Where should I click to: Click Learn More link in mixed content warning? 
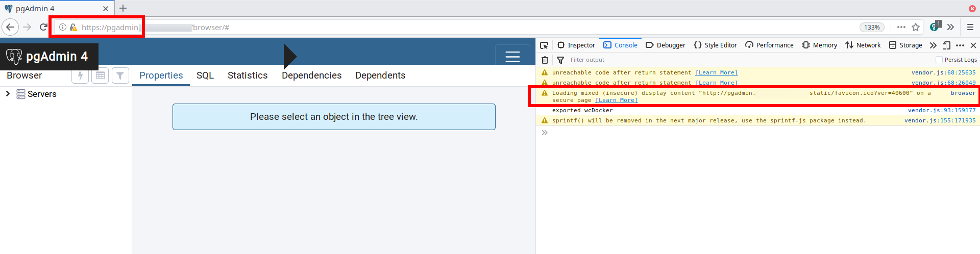pyautogui.click(x=616, y=100)
